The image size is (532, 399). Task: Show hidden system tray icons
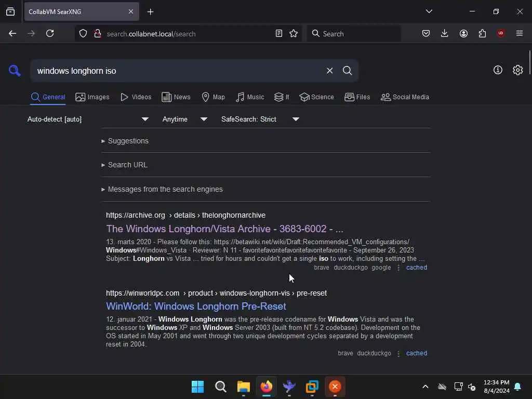425,387
